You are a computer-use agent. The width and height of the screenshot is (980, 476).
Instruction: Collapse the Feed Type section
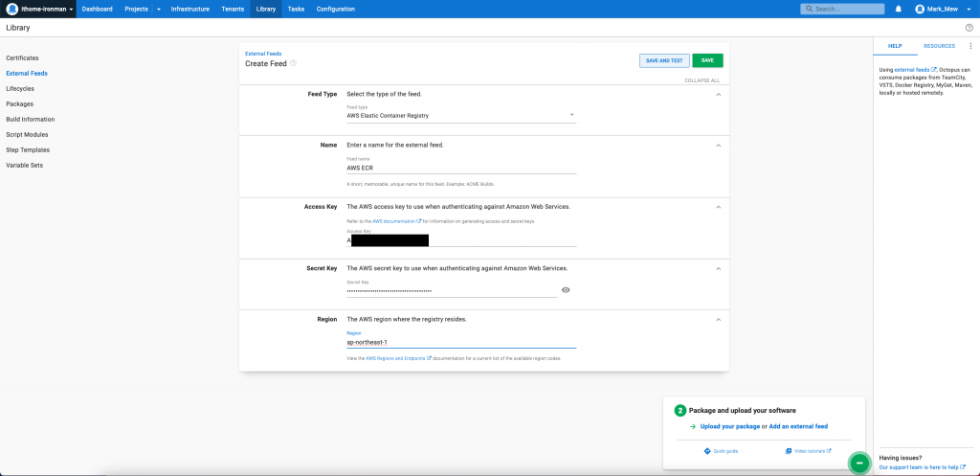(x=718, y=95)
